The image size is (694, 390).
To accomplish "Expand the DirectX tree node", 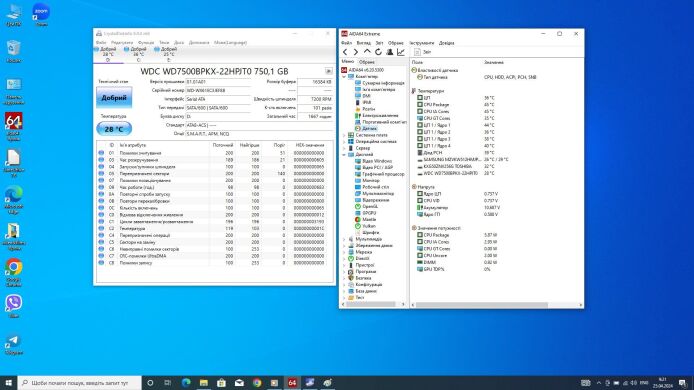I will tap(344, 259).
